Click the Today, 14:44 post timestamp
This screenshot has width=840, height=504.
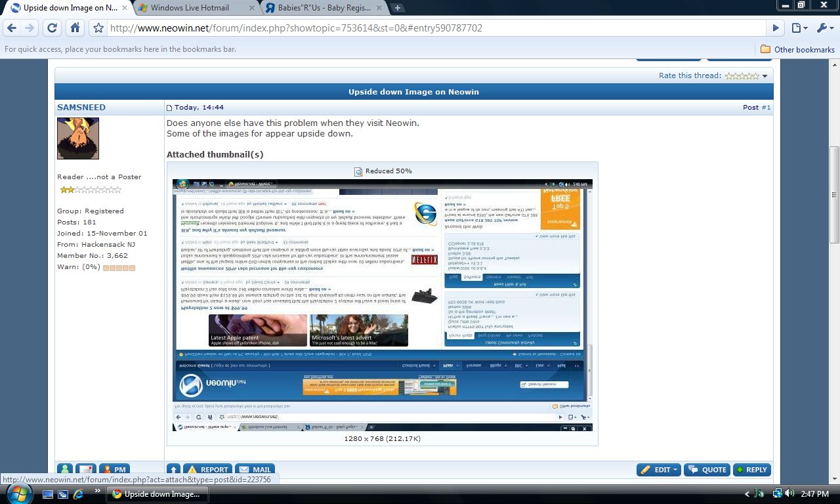199,107
